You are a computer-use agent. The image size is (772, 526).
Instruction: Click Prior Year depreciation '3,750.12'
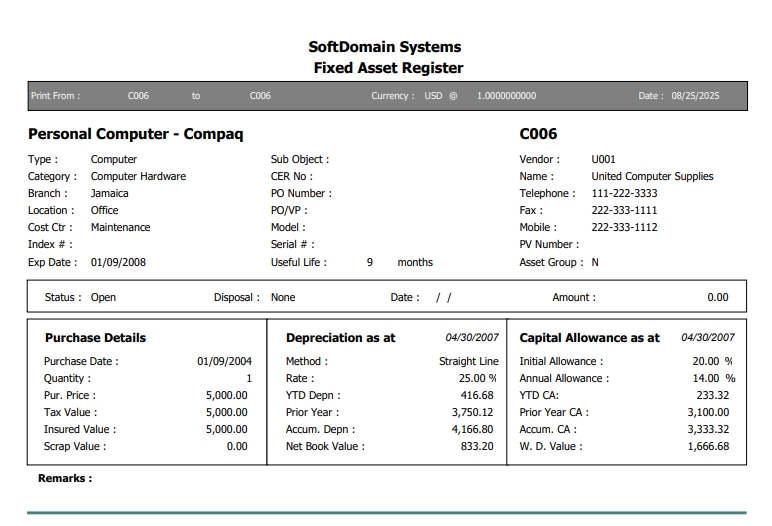pyautogui.click(x=473, y=412)
